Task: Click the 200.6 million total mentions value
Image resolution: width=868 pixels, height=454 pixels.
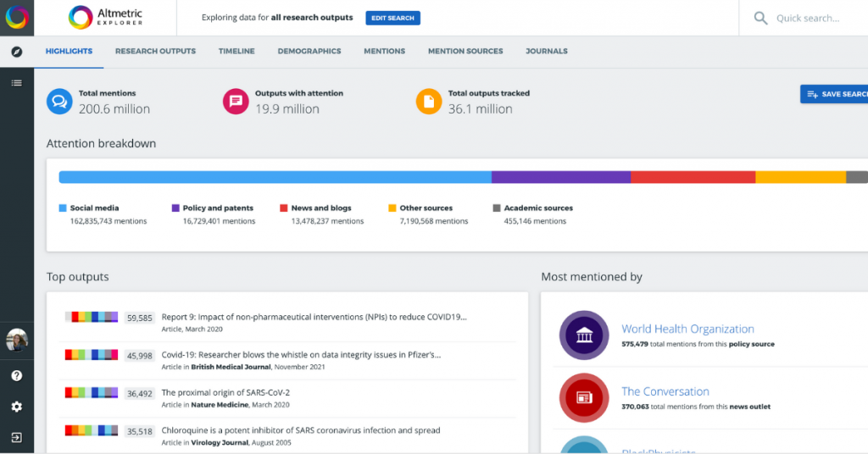Action: click(x=114, y=109)
